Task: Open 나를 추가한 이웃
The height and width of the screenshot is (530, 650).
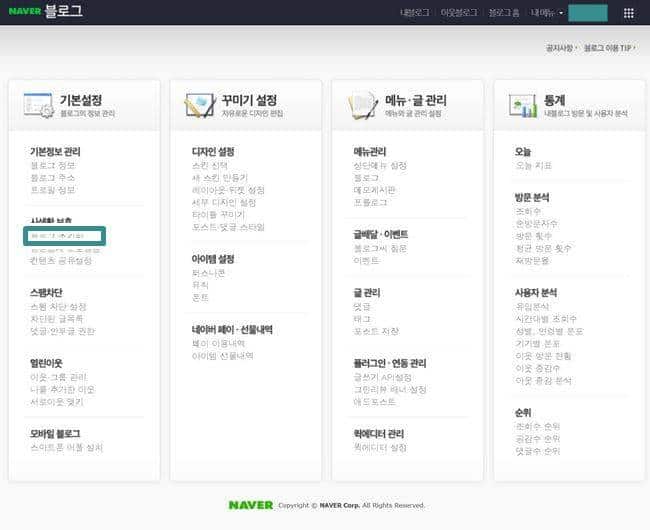Action: pos(63,390)
